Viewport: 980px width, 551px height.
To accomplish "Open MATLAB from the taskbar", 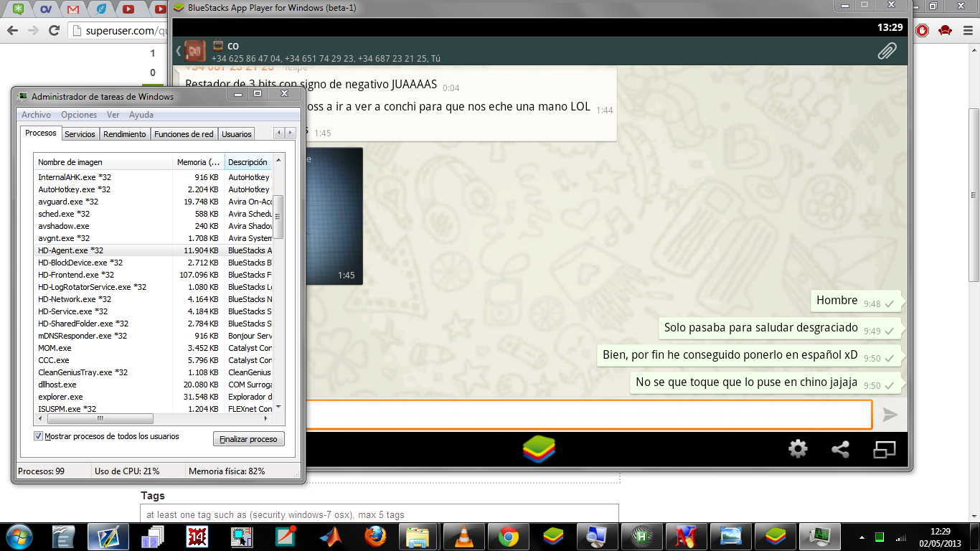I will click(x=330, y=536).
